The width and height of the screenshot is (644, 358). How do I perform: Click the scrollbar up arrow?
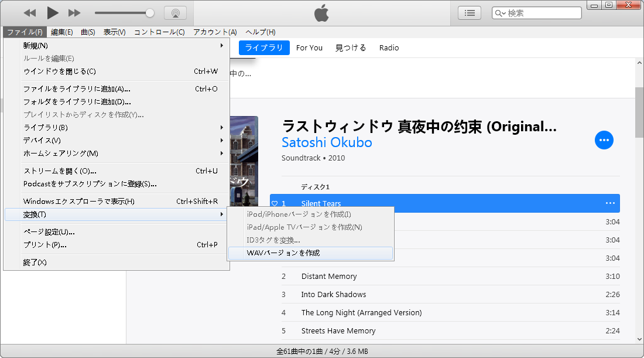(x=639, y=63)
